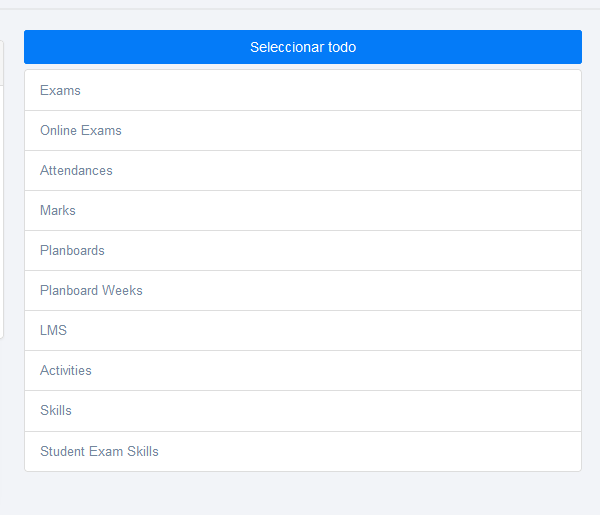Select the Exams list item
Image resolution: width=600 pixels, height=515 pixels.
(302, 90)
